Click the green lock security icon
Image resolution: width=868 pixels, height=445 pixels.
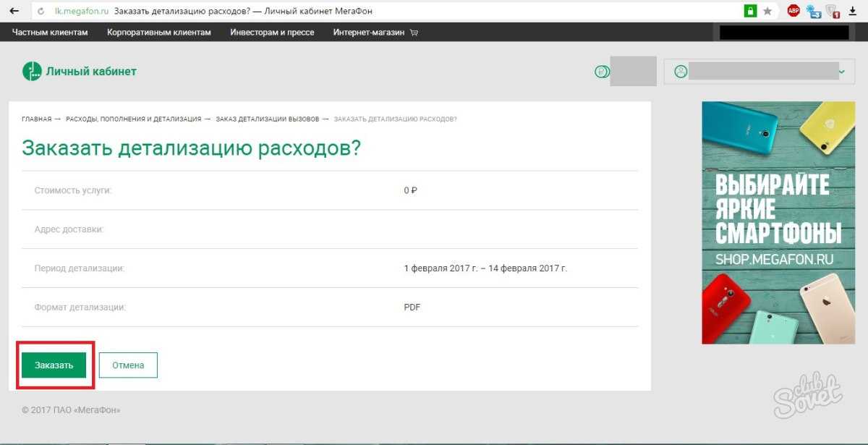coord(751,11)
